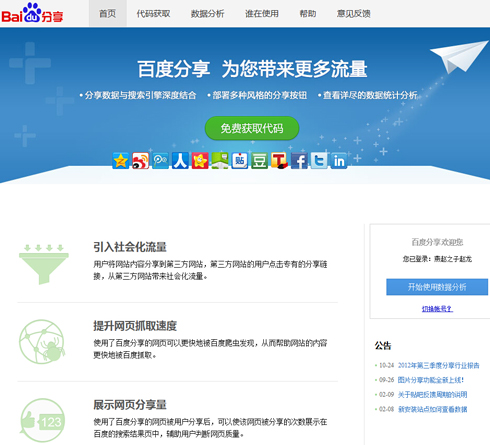Click the 提升网页抓取速度 heading
490x445 pixels.
tap(135, 326)
